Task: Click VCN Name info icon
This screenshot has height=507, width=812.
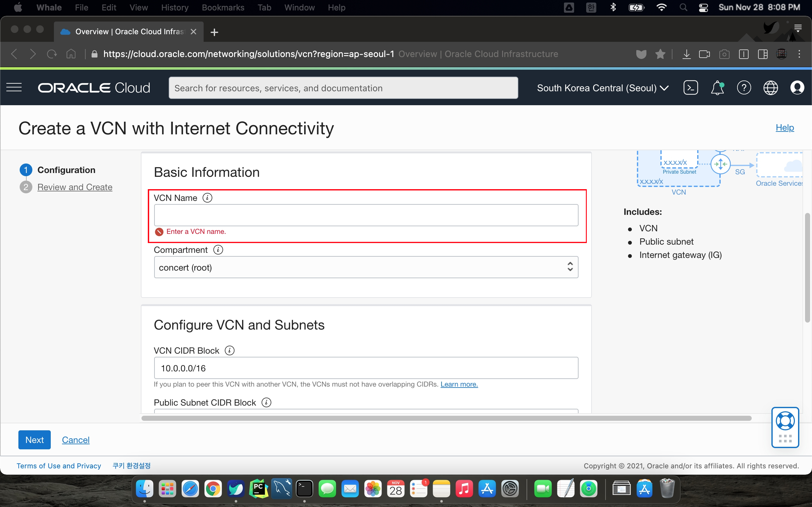Action: tap(207, 198)
